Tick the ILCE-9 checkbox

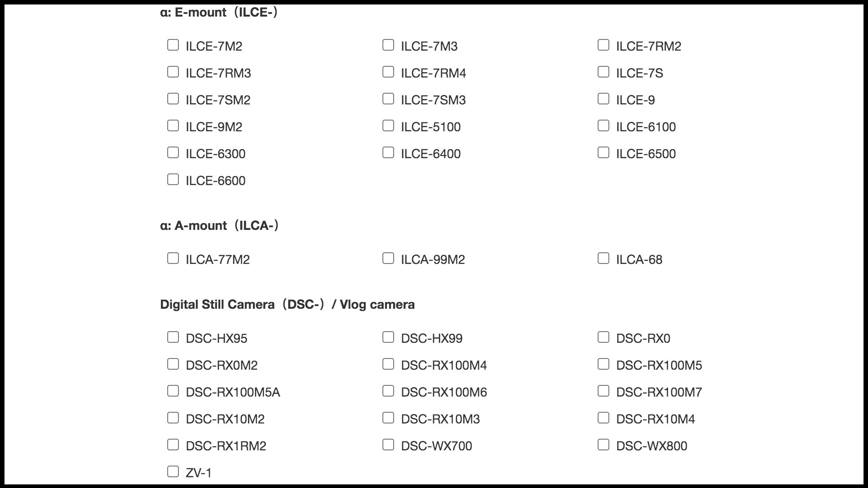click(603, 99)
